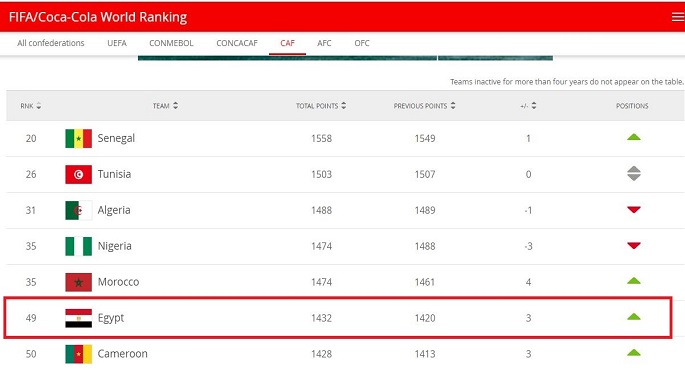The width and height of the screenshot is (685, 370).
Task: Select the CONMEBOL confederation tab
Action: tap(171, 43)
